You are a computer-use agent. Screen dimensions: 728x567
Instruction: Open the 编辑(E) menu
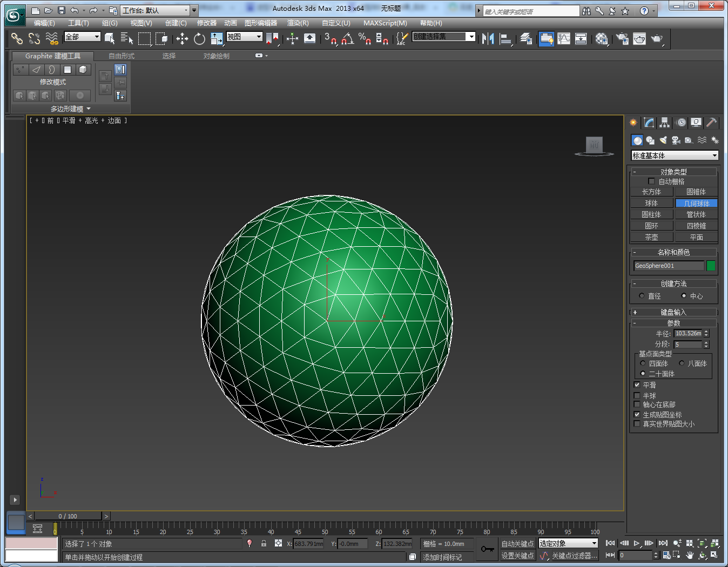click(44, 23)
